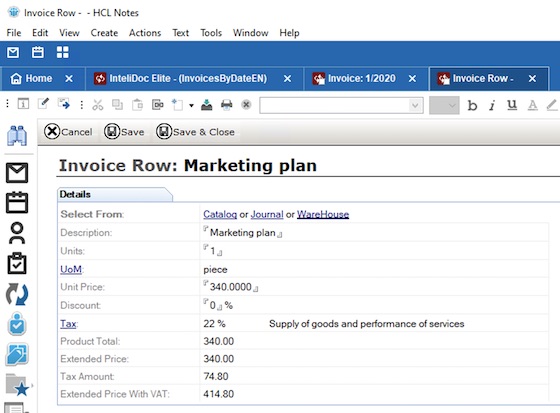Close the Invoice: 1/2020 tab
Screen dimensions: 560x413
click(x=412, y=79)
